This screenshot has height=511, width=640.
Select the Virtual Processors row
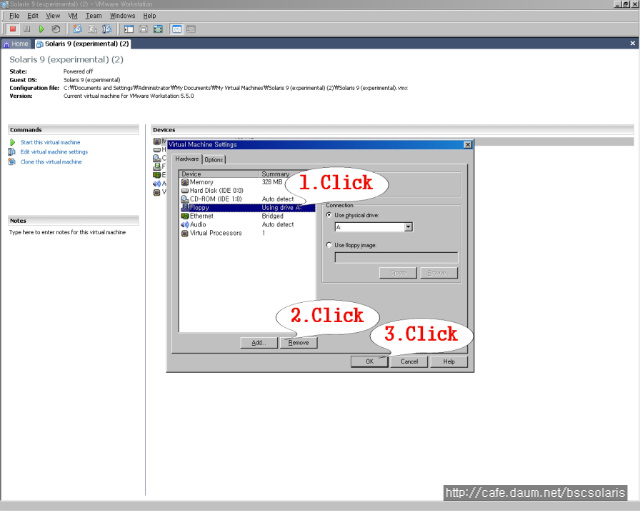(247, 233)
